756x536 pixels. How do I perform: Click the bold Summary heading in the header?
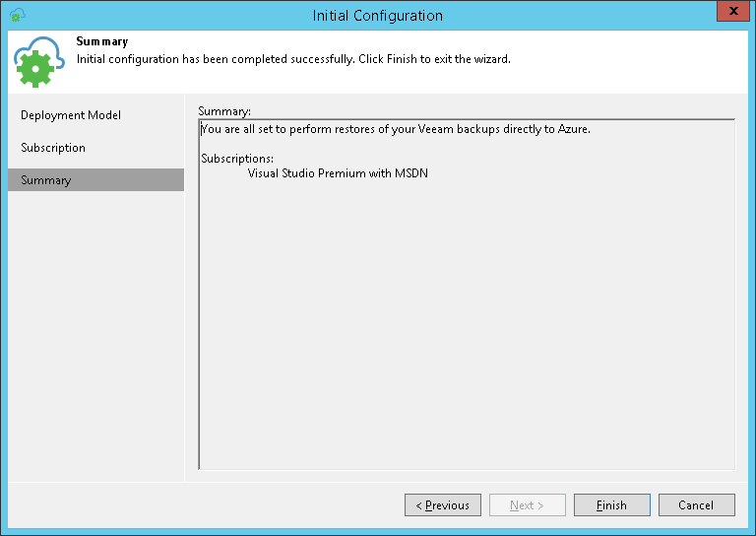coord(101,42)
